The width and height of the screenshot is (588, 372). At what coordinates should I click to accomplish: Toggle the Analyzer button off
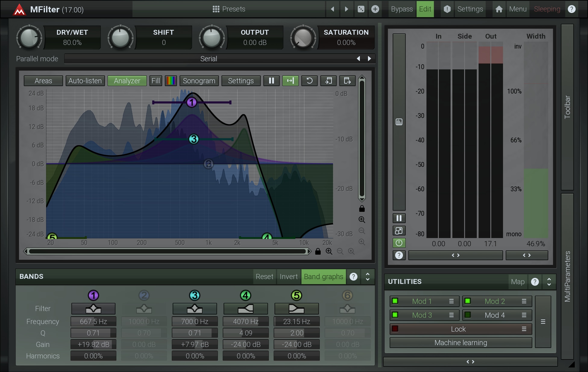pos(127,81)
